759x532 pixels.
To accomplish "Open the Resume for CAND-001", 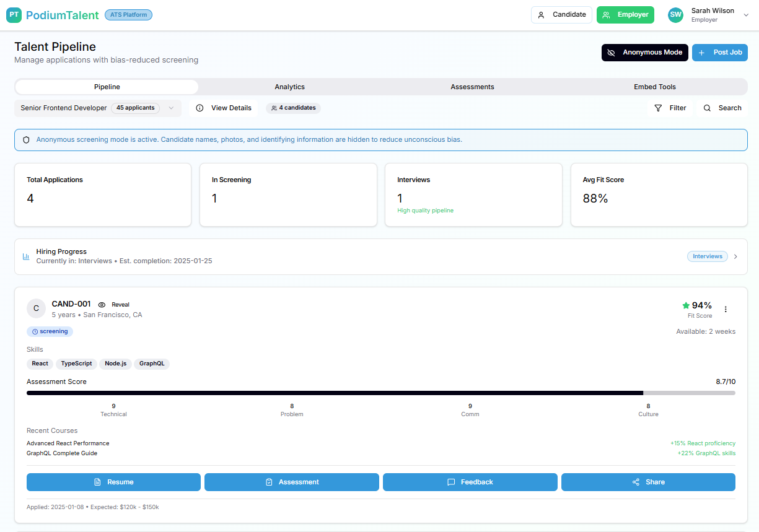I will (x=113, y=482).
